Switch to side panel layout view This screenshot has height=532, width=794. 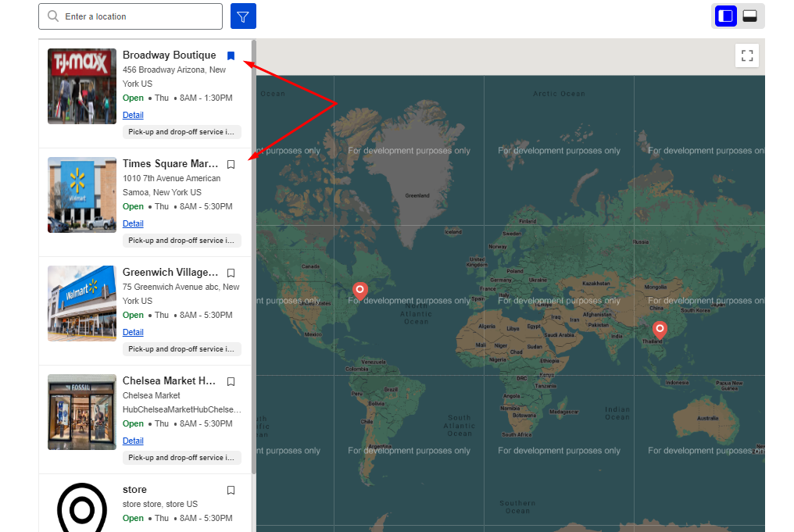click(x=725, y=16)
